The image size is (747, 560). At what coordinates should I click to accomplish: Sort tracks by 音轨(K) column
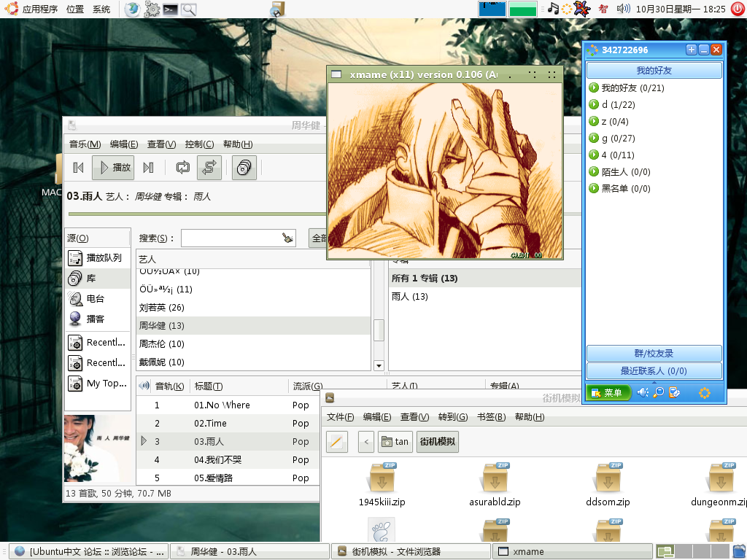(x=169, y=386)
